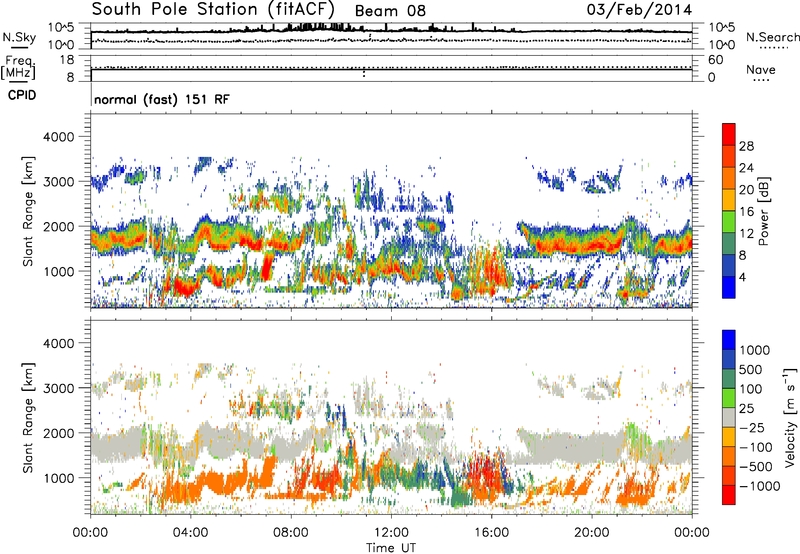Click the "N.Search" legend label
This screenshot has height=554, width=800.
point(772,37)
